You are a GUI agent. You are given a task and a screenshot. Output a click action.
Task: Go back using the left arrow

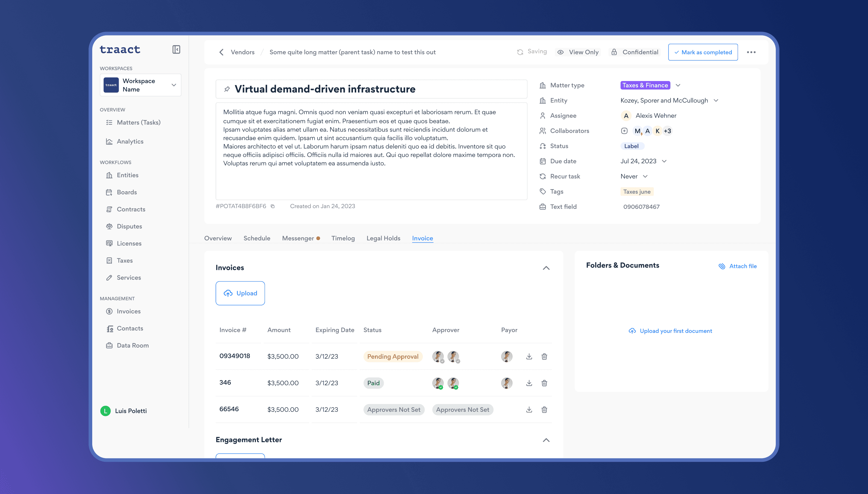tap(221, 52)
